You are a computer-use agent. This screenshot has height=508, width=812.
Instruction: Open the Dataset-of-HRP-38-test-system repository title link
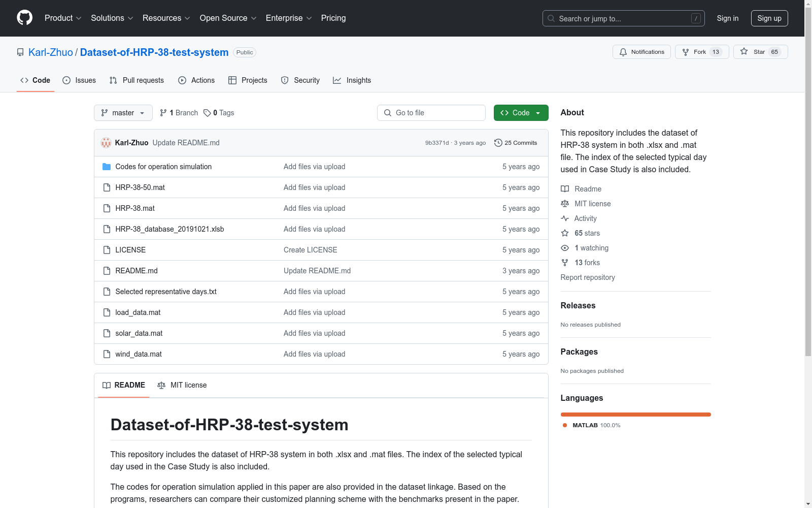coord(154,52)
